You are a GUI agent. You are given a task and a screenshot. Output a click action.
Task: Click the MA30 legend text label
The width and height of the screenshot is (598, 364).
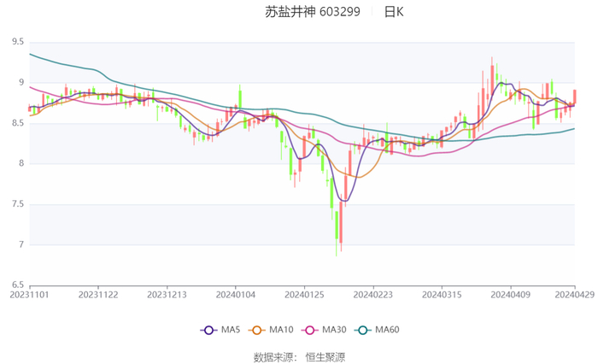click(334, 331)
